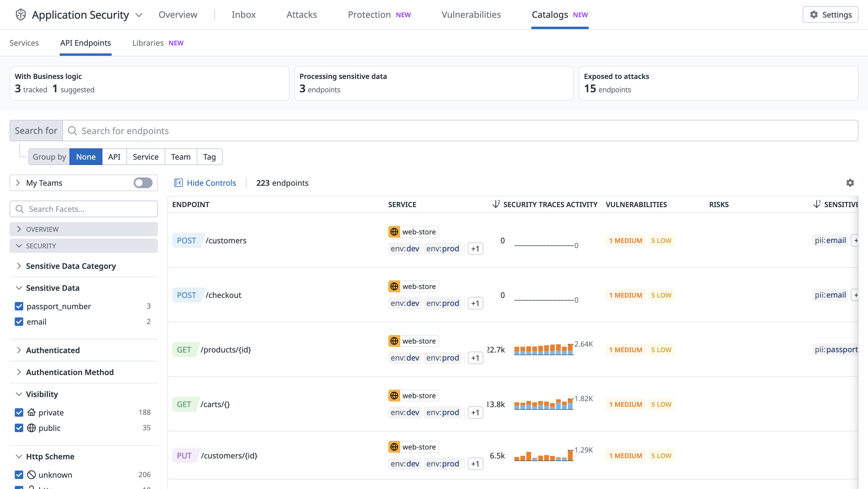Open Settings via the gear icon
This screenshot has height=489, width=868.
pos(814,15)
